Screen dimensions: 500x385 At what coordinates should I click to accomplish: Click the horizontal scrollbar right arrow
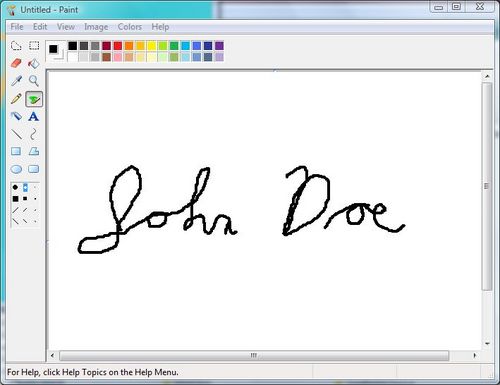tap(475, 355)
